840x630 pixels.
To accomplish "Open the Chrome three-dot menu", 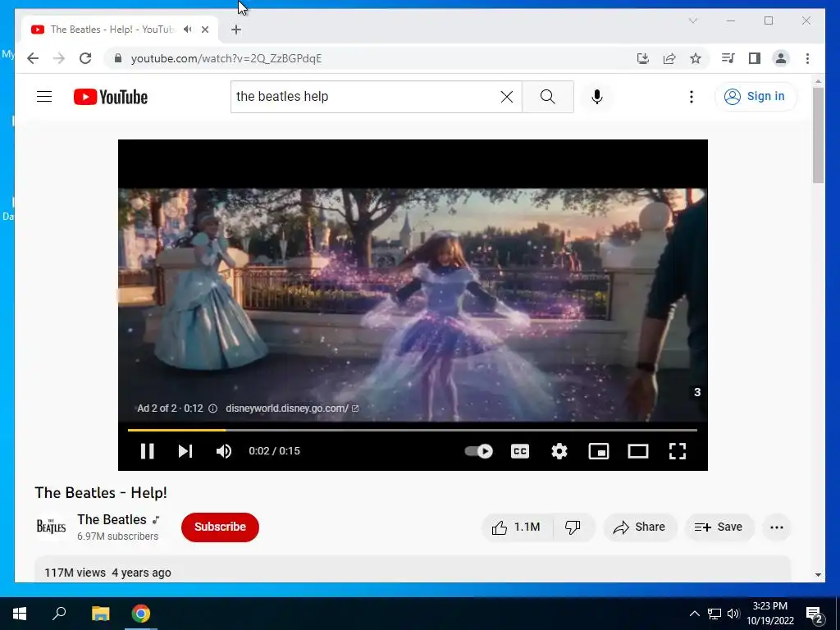I will pos(807,58).
